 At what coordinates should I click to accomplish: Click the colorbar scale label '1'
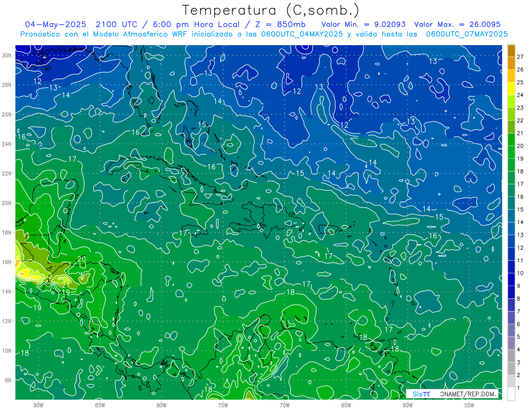519,388
